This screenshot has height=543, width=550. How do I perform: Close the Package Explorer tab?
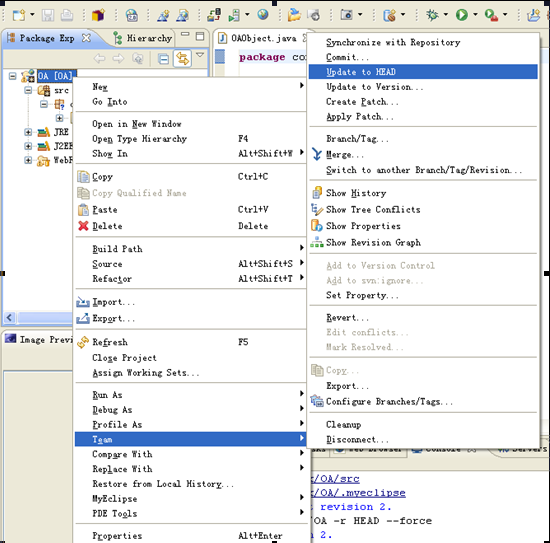tap(86, 38)
